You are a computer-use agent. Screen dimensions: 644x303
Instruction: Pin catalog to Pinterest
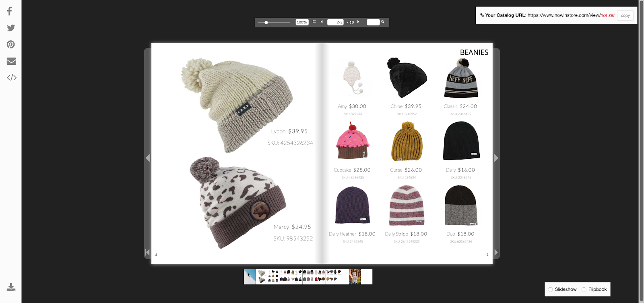click(11, 45)
